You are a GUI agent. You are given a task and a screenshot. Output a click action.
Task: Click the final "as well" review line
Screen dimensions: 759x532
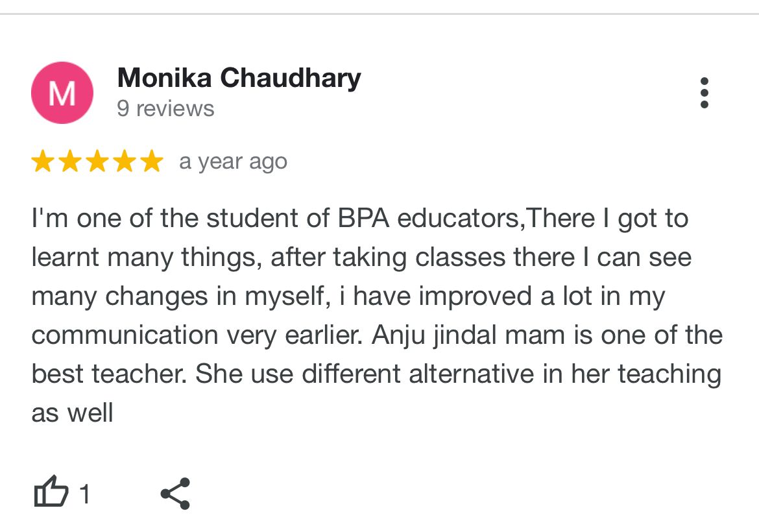click(73, 413)
